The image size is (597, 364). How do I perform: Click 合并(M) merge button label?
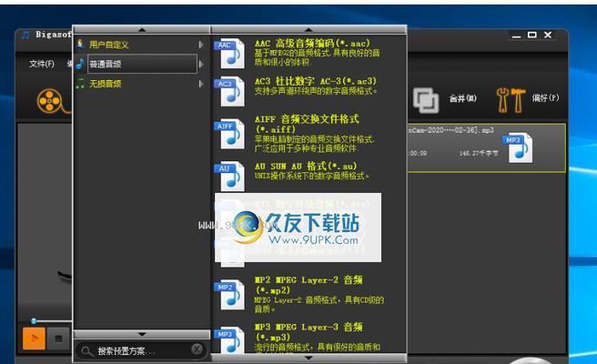[x=462, y=98]
